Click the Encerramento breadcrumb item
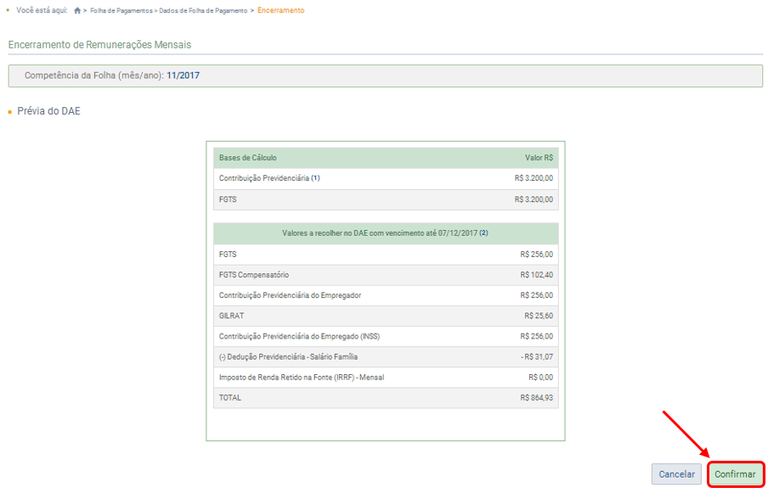The height and width of the screenshot is (493, 768). click(281, 10)
